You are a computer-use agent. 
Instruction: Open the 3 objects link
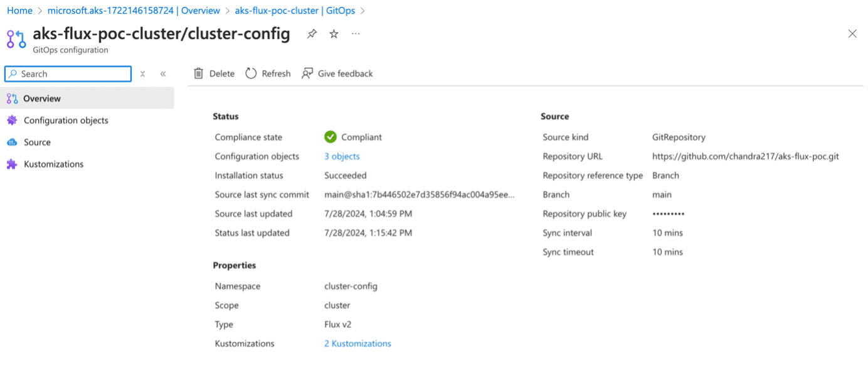coord(342,156)
